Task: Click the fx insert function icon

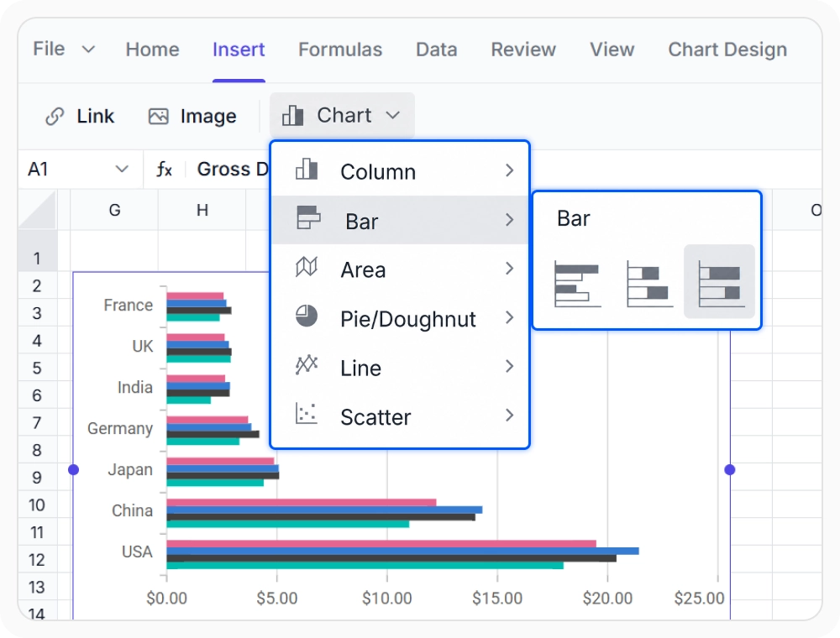Action: pos(164,170)
